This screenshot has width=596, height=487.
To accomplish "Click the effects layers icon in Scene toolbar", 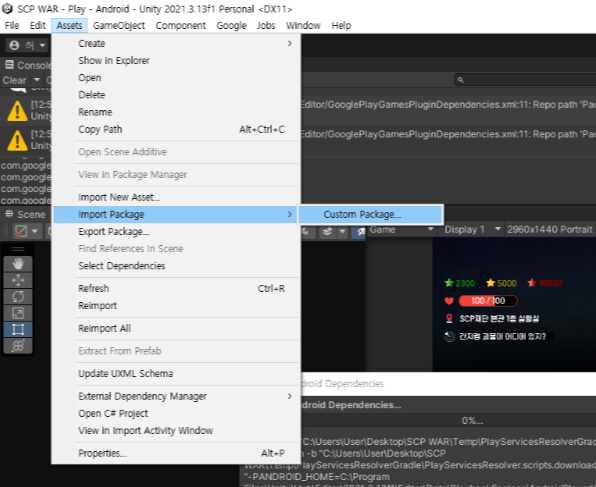I will tap(327, 231).
